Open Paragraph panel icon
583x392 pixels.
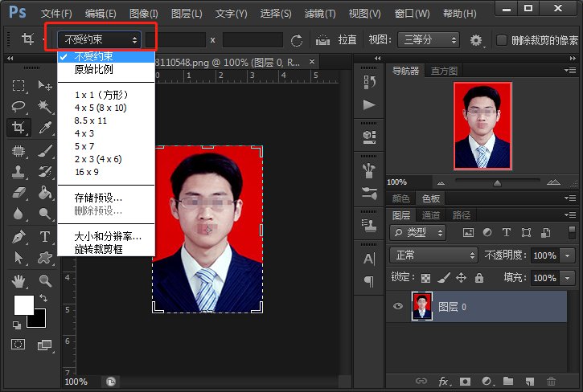[x=369, y=281]
